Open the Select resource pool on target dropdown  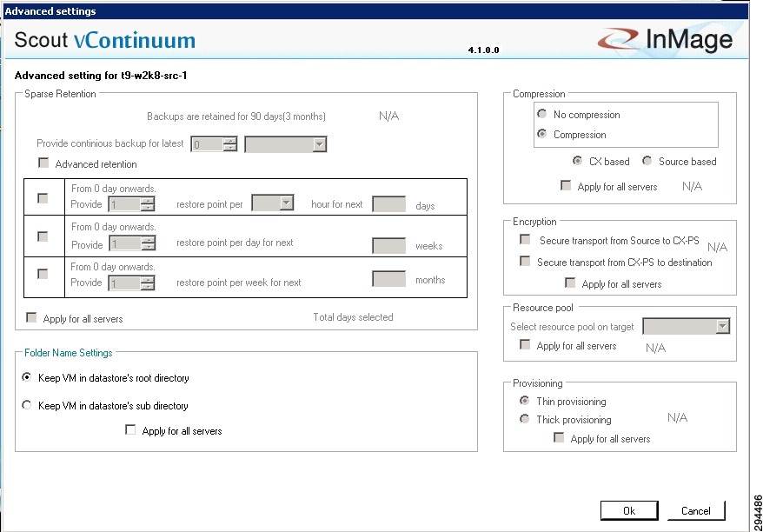(x=687, y=326)
